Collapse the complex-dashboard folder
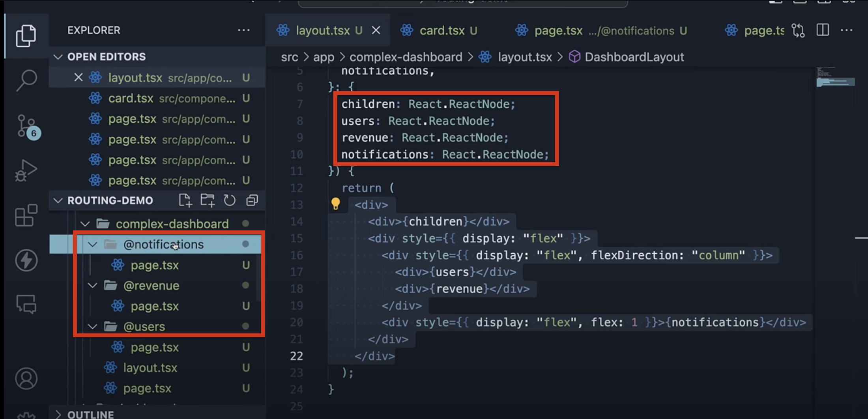 (x=85, y=224)
